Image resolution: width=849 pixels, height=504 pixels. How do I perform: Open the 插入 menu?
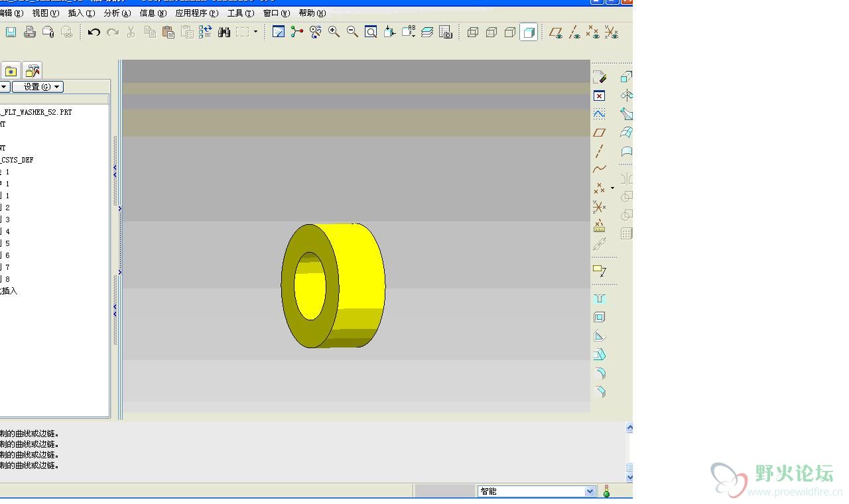pos(81,13)
